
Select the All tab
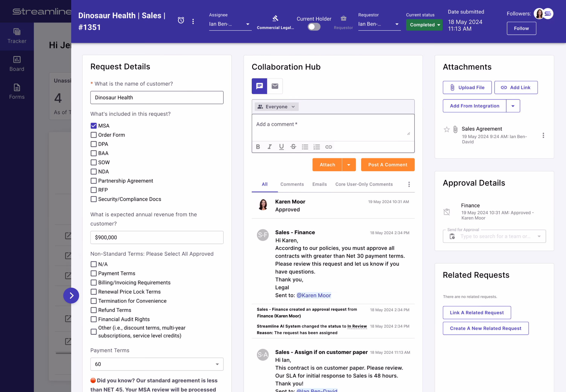click(265, 184)
